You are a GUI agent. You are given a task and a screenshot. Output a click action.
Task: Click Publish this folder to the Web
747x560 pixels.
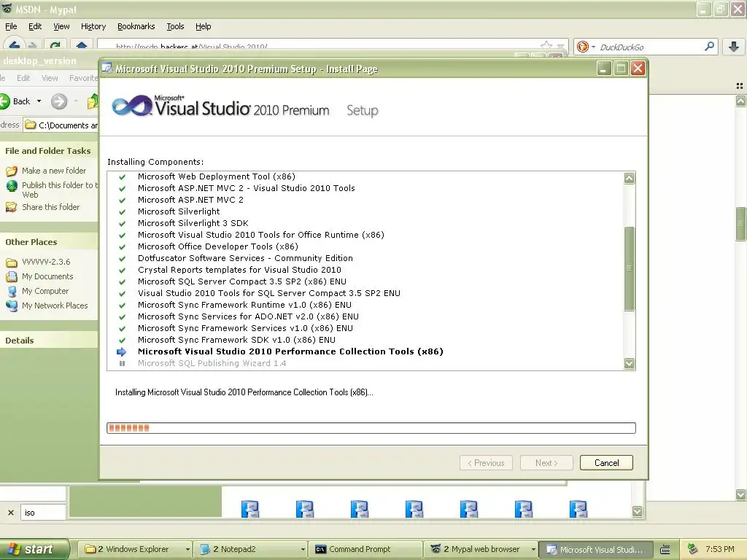58,190
